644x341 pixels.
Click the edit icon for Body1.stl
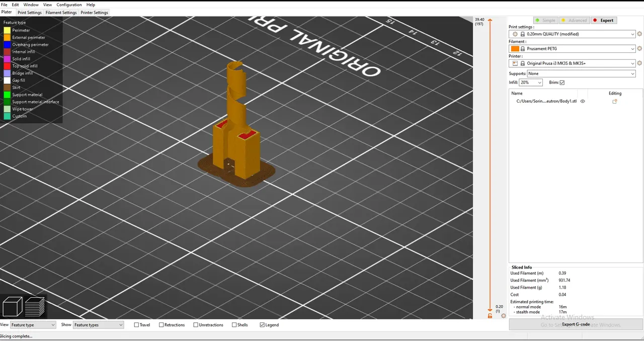(x=615, y=101)
